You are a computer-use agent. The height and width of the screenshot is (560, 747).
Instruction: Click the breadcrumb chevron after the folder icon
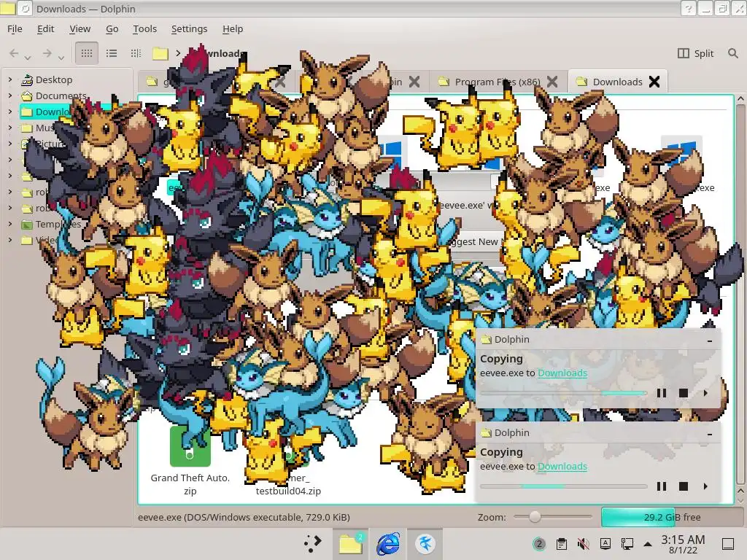click(x=178, y=53)
